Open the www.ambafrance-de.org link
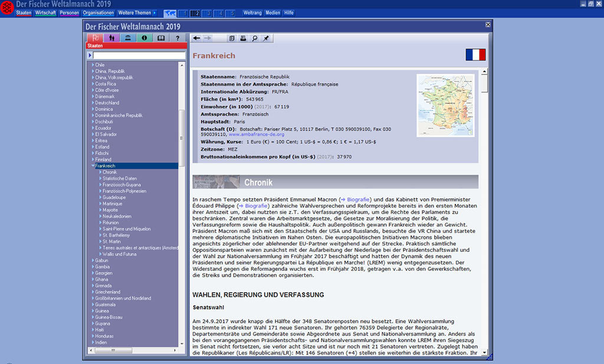Viewport: 604px width, 364px height. pyautogui.click(x=257, y=135)
